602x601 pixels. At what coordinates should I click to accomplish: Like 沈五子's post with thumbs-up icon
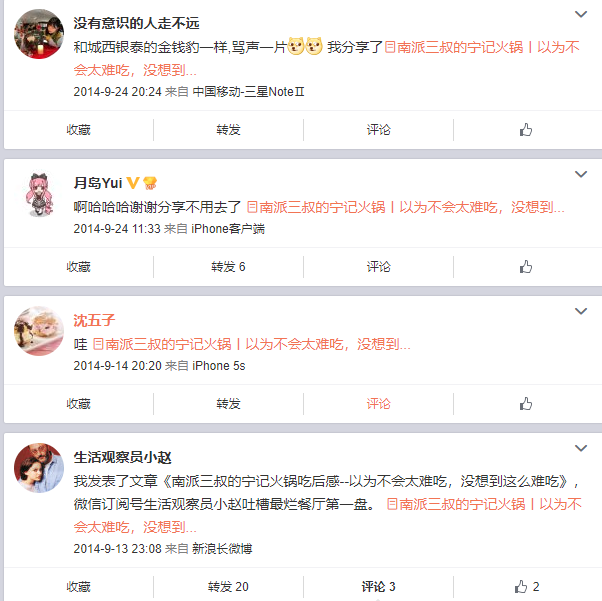click(526, 404)
